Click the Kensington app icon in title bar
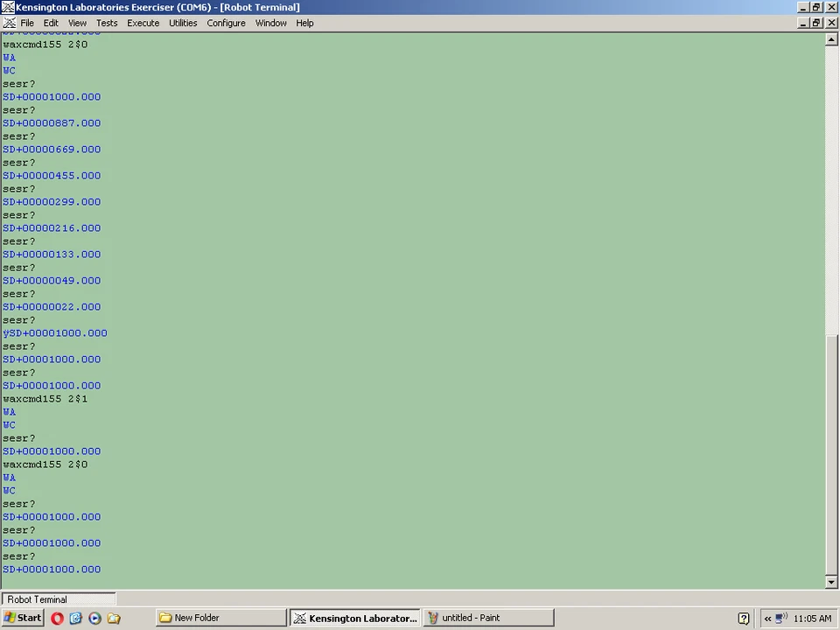 [x=8, y=7]
